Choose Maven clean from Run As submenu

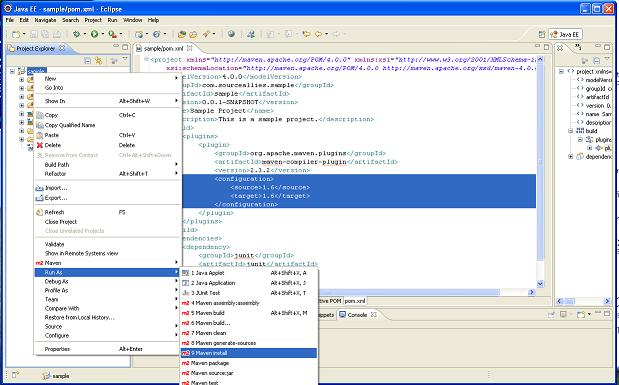tap(249, 333)
